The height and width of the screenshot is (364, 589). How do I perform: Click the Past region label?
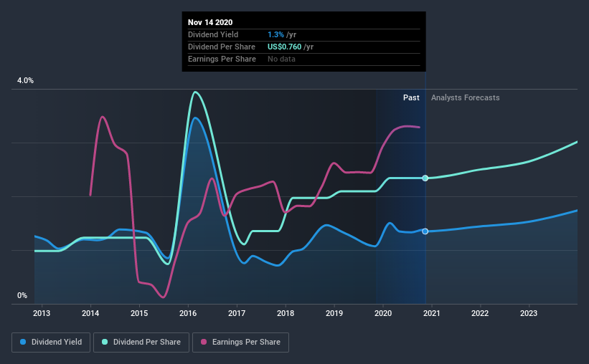[x=411, y=97]
